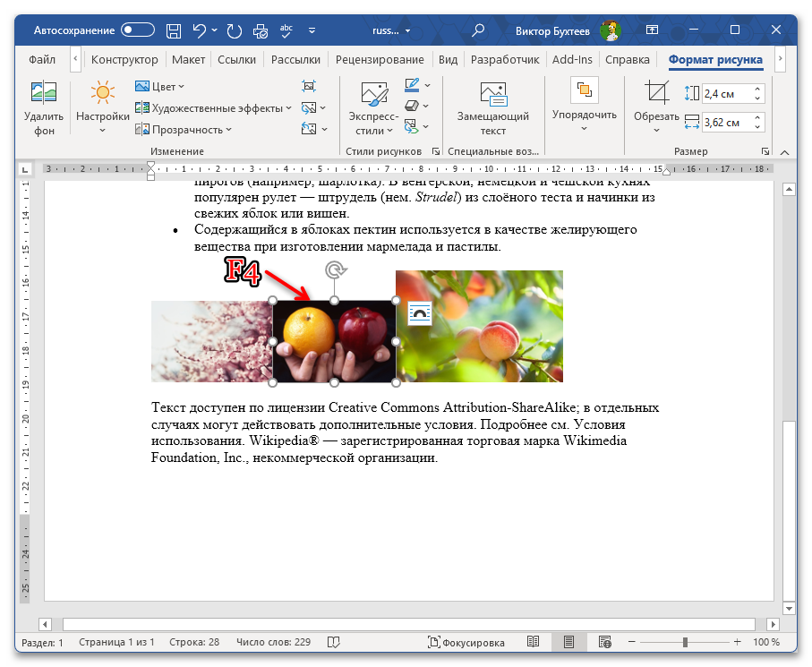The image size is (812, 667).
Task: Collapse the ribbon with chevron
Action: [x=784, y=152]
